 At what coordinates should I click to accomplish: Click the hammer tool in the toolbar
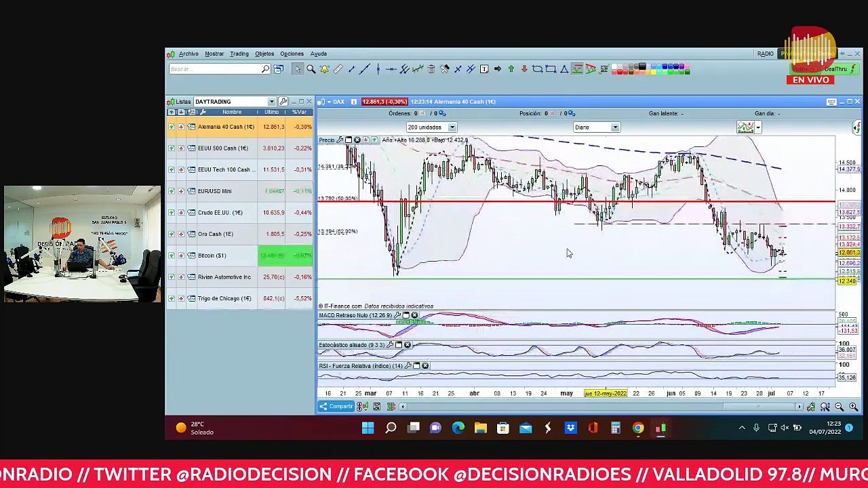coord(444,69)
